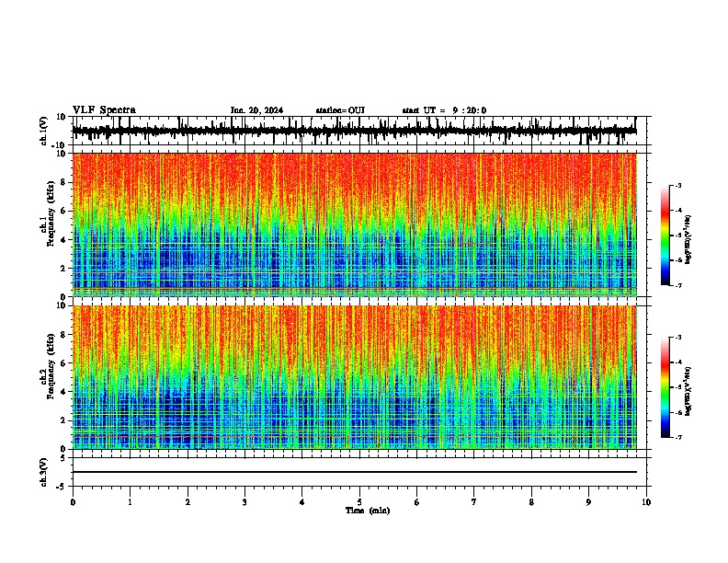
Task: Click the ch.2 spectrogram color scale bar
Action: tap(665, 387)
